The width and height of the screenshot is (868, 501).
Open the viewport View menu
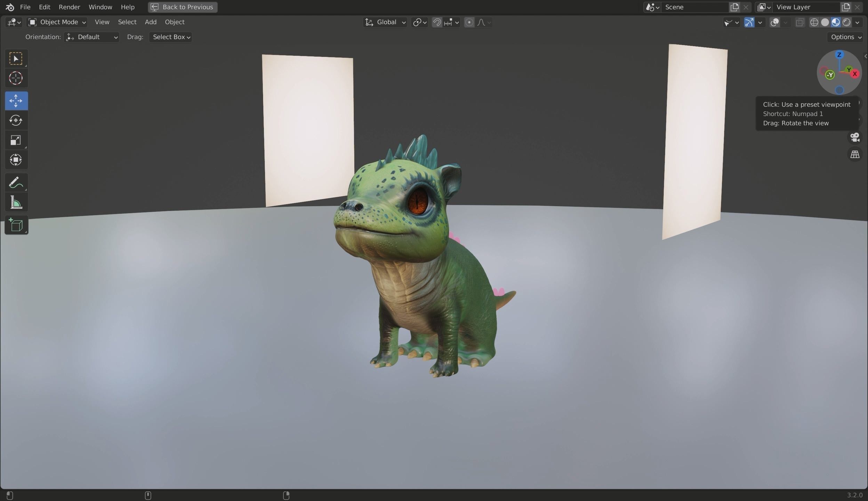102,22
